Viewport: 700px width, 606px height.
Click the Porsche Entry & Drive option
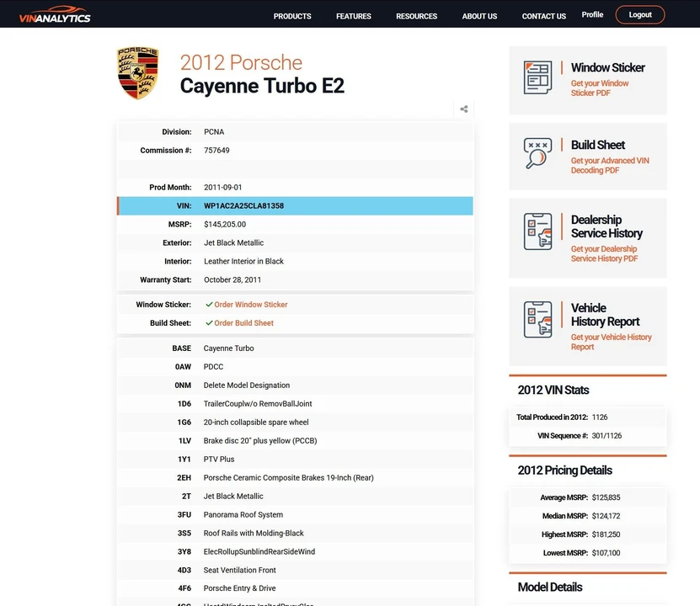coord(239,588)
